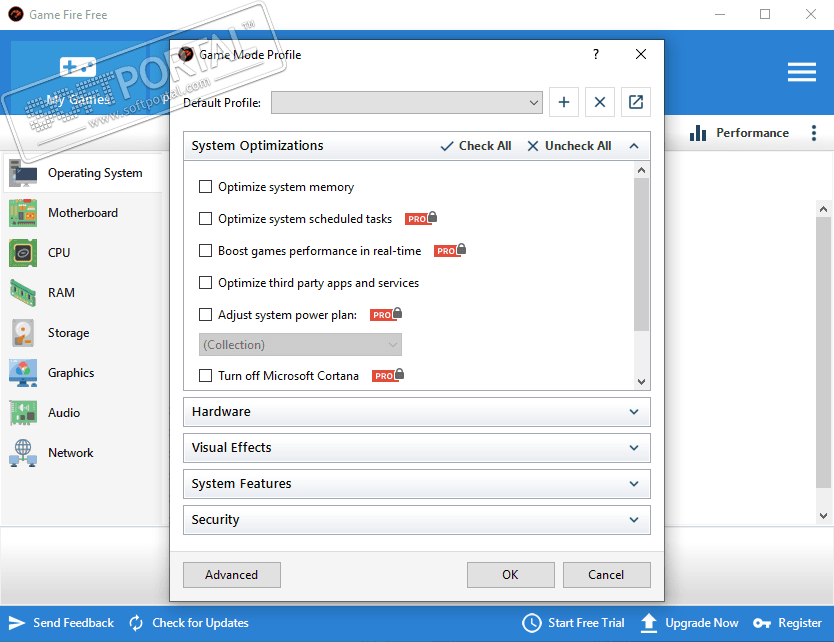Click the Performance bar chart icon
The width and height of the screenshot is (834, 642).
pyautogui.click(x=697, y=133)
